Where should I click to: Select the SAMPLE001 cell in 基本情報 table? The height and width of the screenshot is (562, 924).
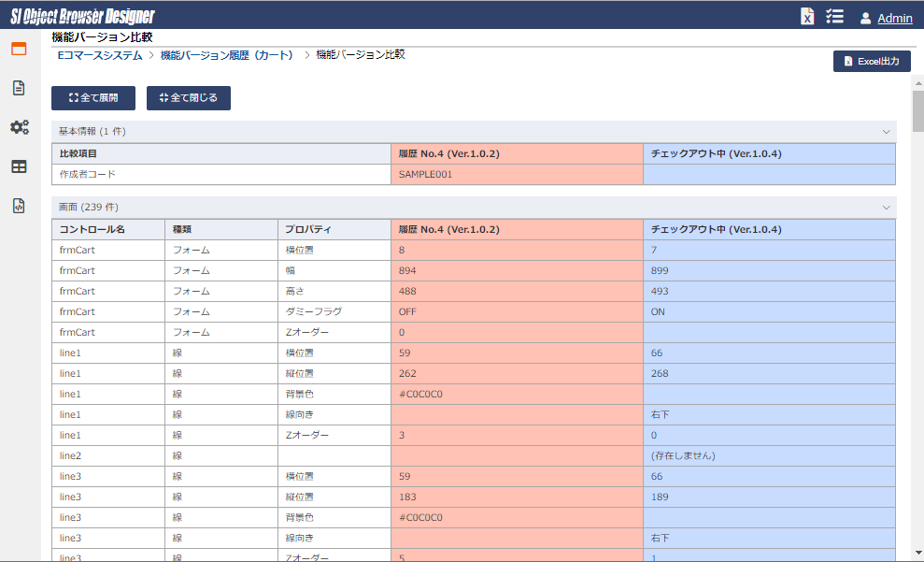425,174
